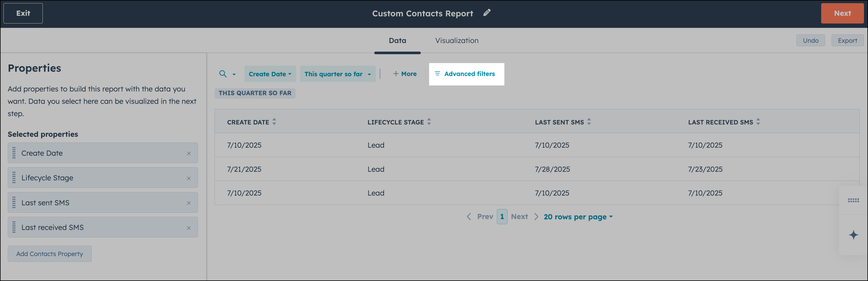Screen dimensions: 868x281
Task: Remove Last sent SMS property
Action: pos(189,203)
